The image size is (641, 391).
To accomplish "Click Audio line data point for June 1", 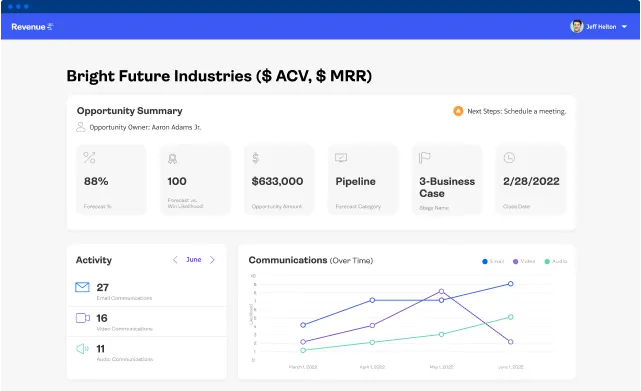I will click(511, 317).
